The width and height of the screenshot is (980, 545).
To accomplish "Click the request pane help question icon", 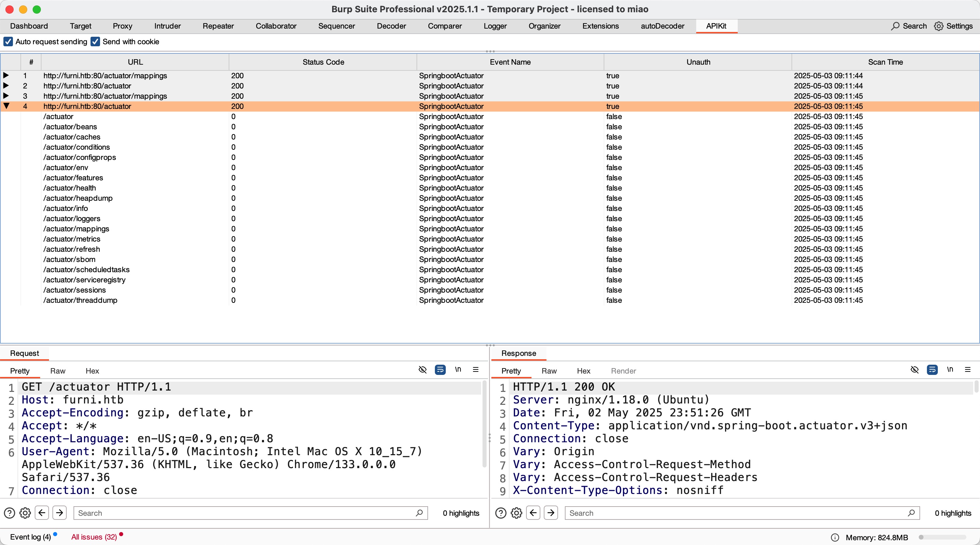I will click(x=9, y=513).
